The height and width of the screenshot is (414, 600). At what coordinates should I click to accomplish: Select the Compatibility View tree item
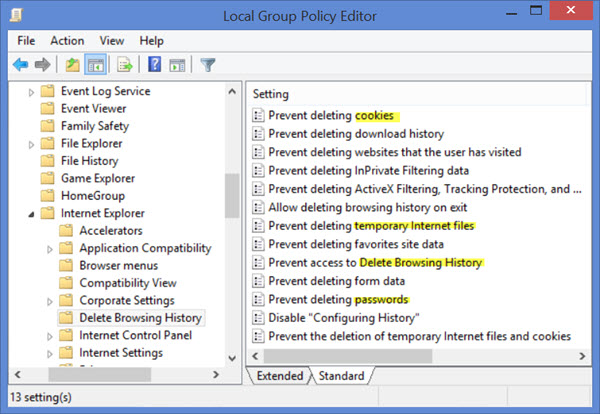pos(128,283)
